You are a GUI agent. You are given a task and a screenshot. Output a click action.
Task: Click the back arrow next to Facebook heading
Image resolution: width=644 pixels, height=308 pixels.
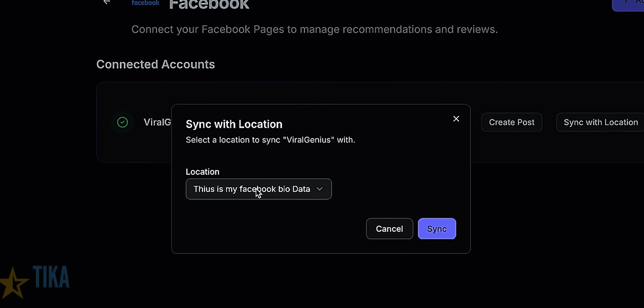[x=107, y=3]
